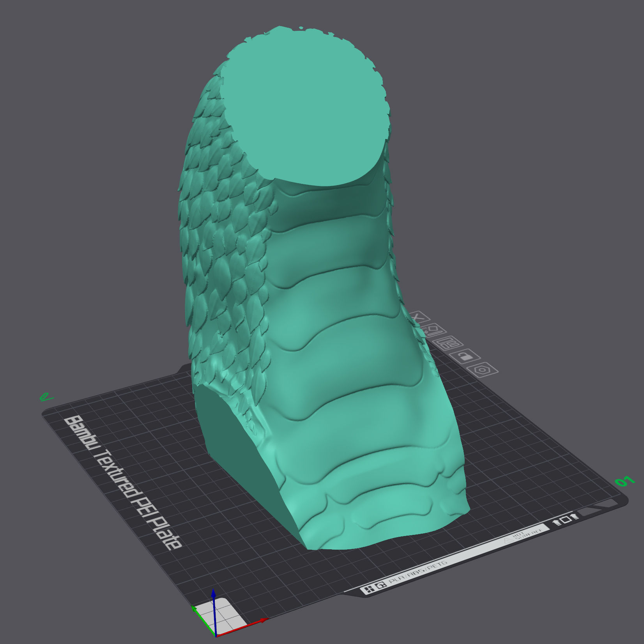
Task: Click the auto-orient icon beside the plate
Action: coord(433,331)
